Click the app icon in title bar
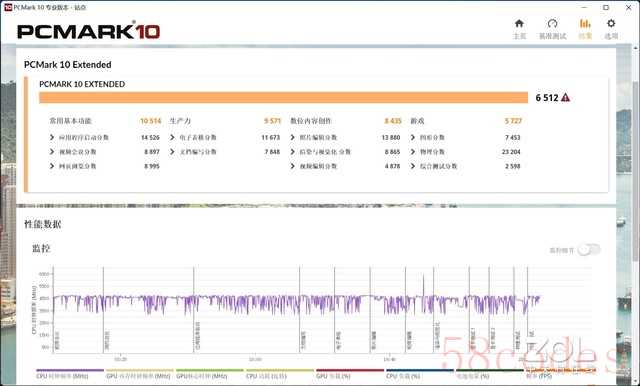This screenshot has height=386, width=640. coord(8,7)
